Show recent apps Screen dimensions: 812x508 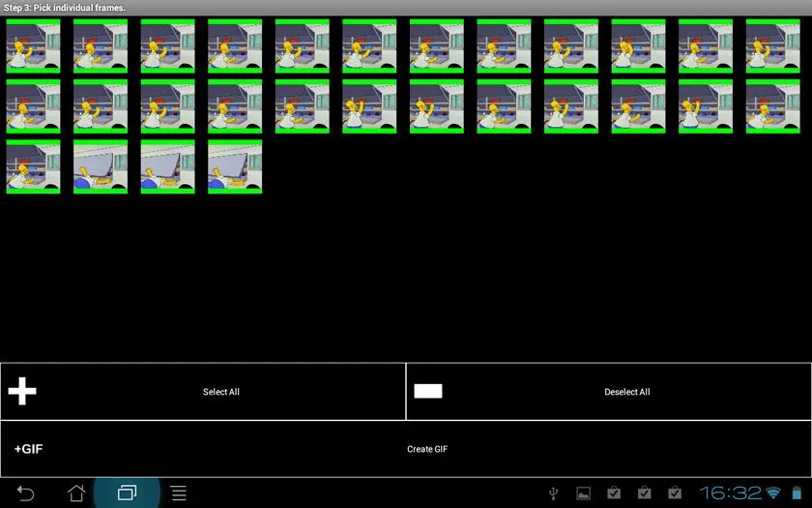127,493
